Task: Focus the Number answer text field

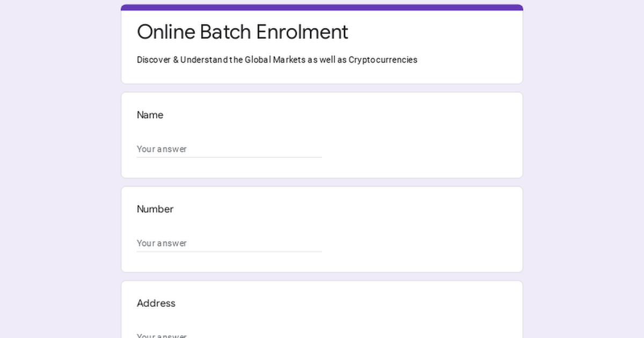Action: 229,243
